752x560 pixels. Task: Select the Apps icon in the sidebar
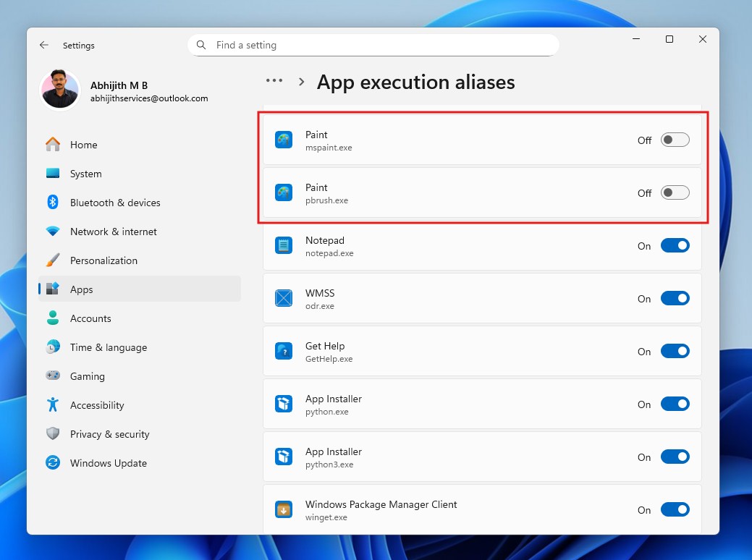pyautogui.click(x=52, y=289)
